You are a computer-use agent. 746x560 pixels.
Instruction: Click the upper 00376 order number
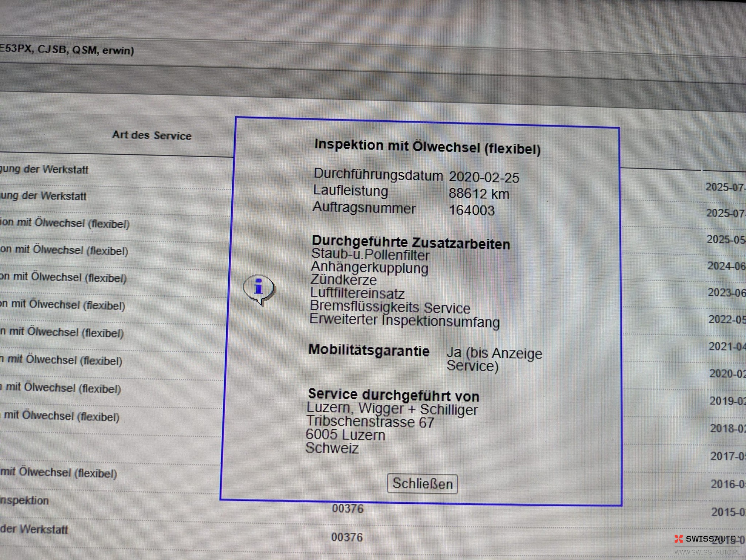(x=347, y=509)
